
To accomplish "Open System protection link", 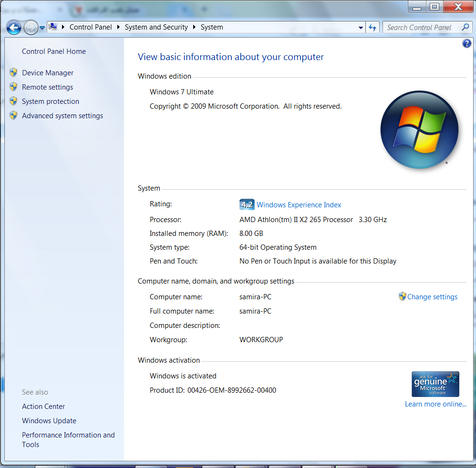I will click(51, 102).
